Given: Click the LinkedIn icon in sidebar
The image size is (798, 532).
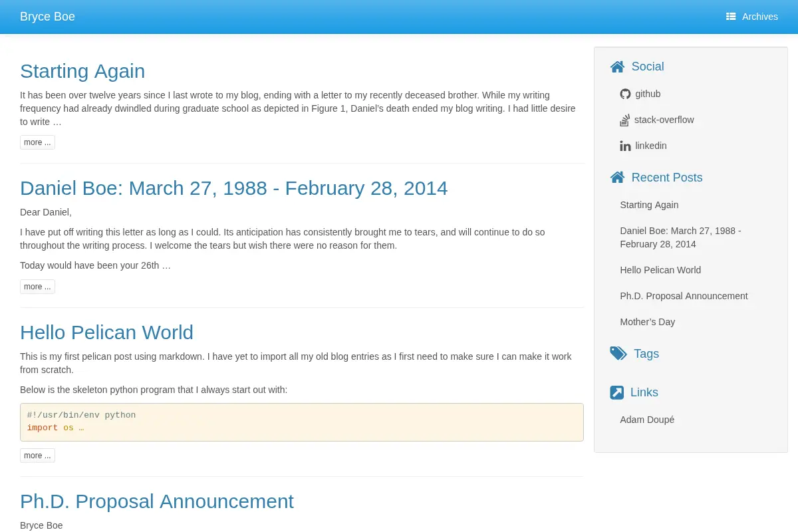Looking at the screenshot, I should pyautogui.click(x=625, y=146).
